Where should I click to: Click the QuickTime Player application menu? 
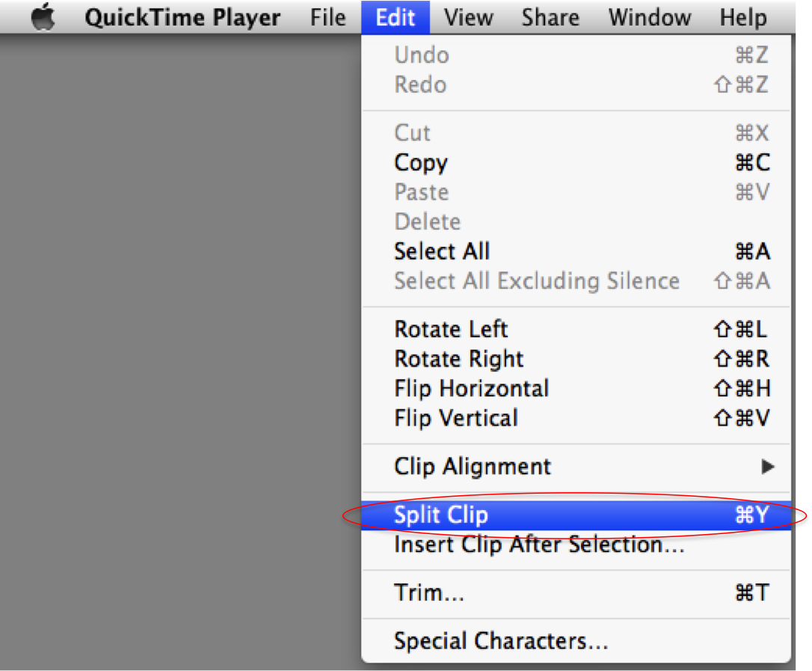click(x=182, y=18)
